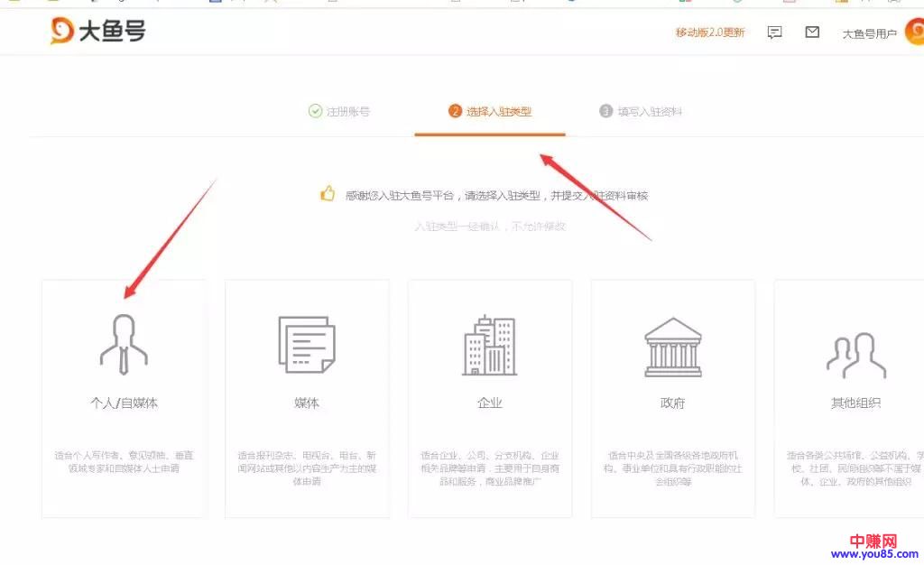
Task: Select the 企业 building icon
Action: pos(489,345)
